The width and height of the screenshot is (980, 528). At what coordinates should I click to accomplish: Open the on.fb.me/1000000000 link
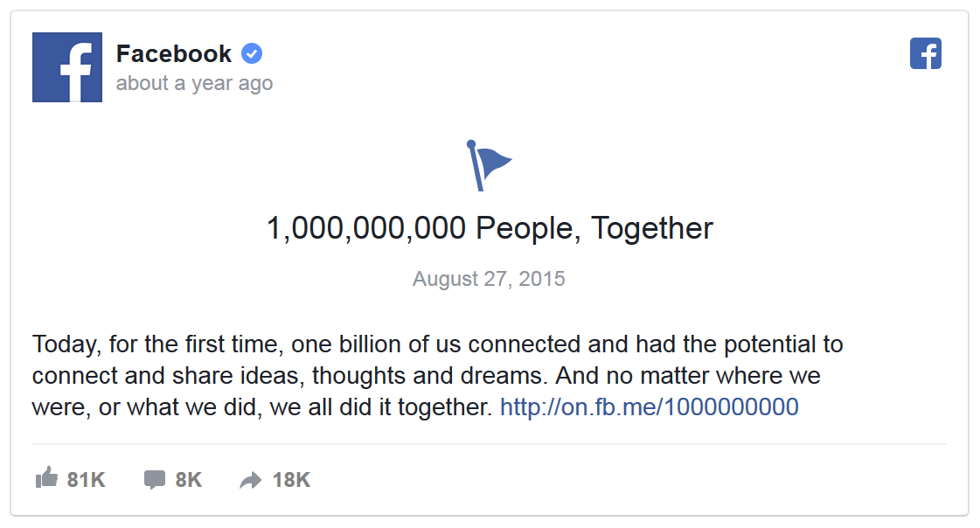pyautogui.click(x=649, y=407)
